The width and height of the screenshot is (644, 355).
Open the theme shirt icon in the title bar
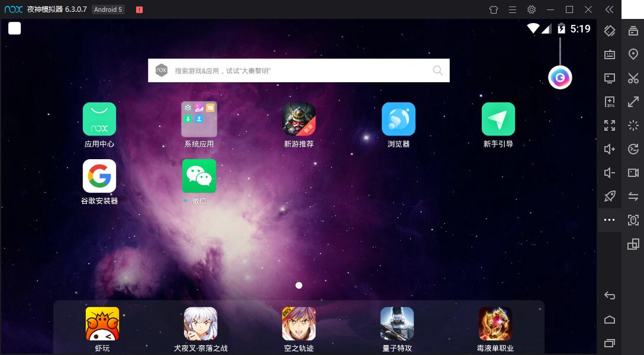(x=494, y=9)
